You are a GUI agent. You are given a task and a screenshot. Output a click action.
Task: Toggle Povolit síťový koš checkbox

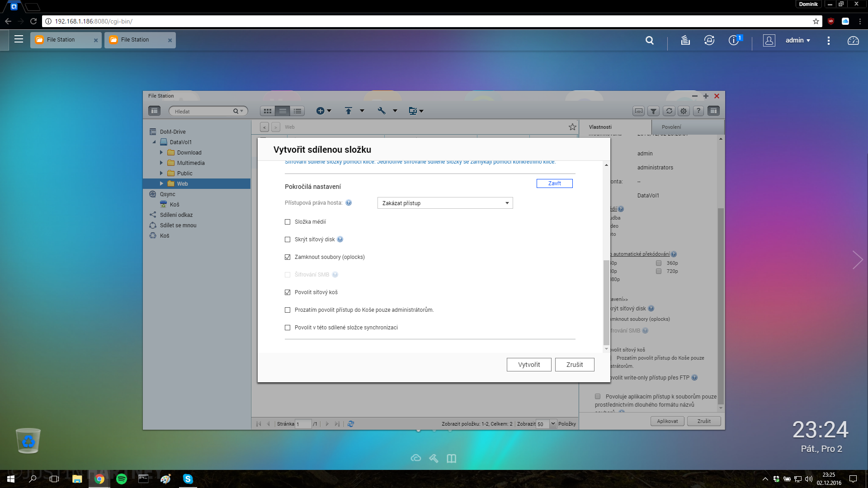pyautogui.click(x=288, y=292)
